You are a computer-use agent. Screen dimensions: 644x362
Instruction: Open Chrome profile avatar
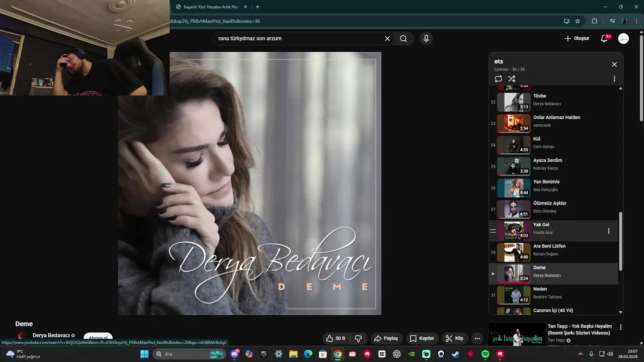[x=624, y=21]
